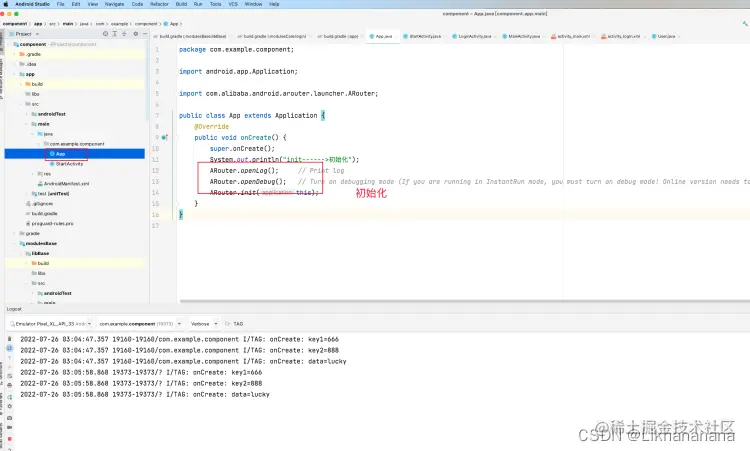Open the Code menu
The width and height of the screenshot is (750, 451).
click(x=137, y=4)
